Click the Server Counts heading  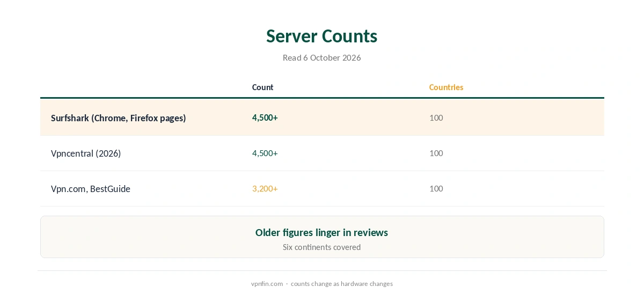pyautogui.click(x=321, y=36)
